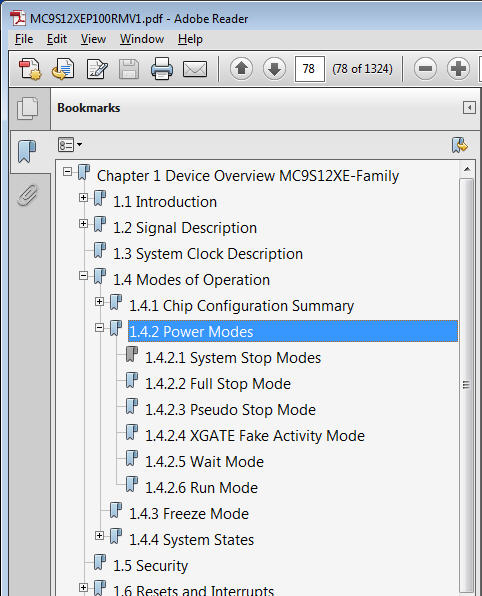482x596 pixels.
Task: Click bookmark icon beside 1.5 Security
Action: tap(100, 562)
